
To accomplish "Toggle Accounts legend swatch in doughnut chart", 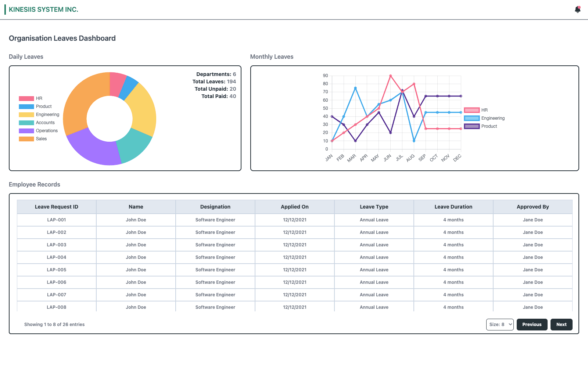I will [x=26, y=123].
